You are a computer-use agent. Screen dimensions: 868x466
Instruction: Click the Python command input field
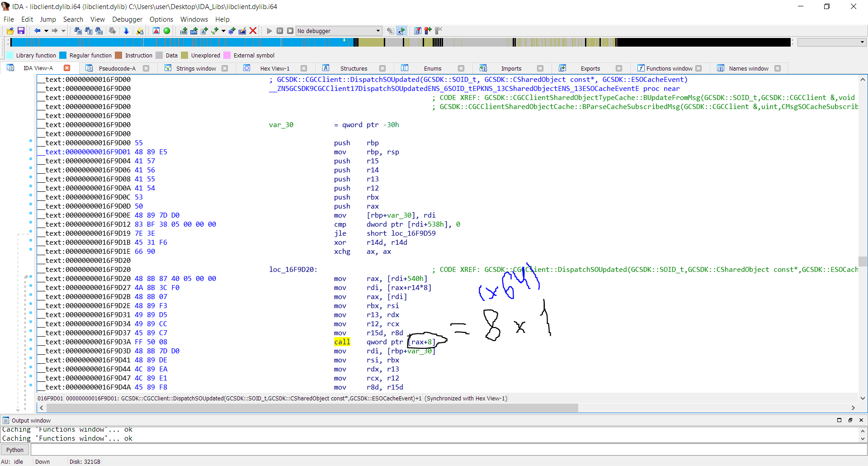[x=448, y=450]
